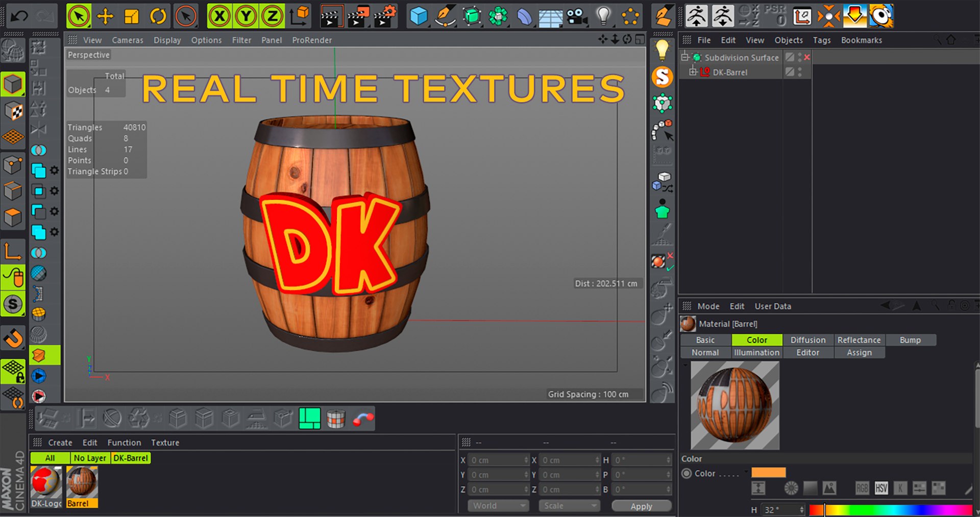
Task: Select the Scale tool
Action: point(132,16)
